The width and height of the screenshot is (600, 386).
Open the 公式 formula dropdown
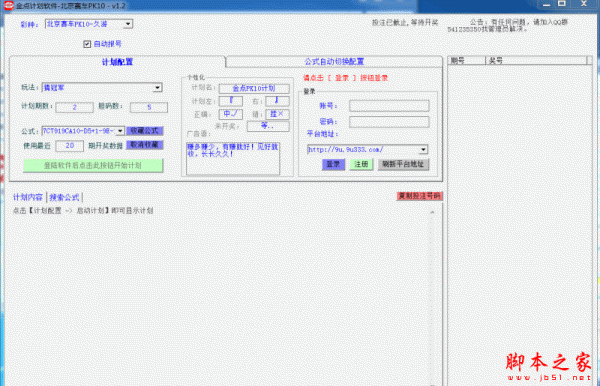[120, 131]
